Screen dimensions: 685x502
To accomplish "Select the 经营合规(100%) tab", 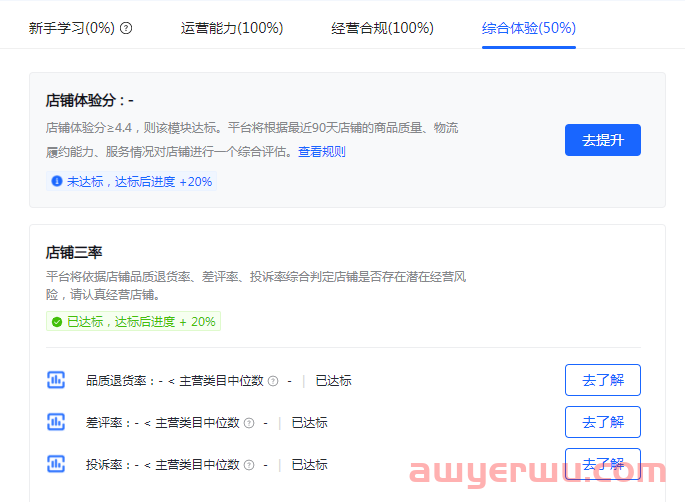I will [382, 28].
